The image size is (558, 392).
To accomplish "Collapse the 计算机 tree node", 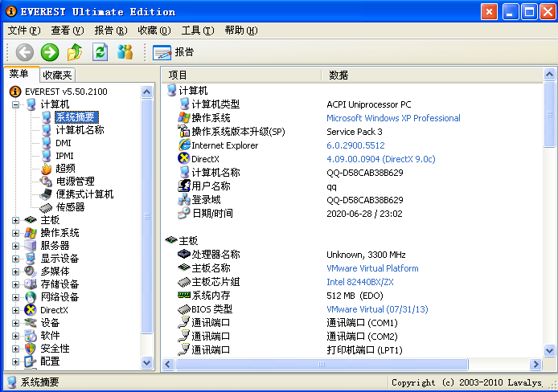I will (x=15, y=104).
